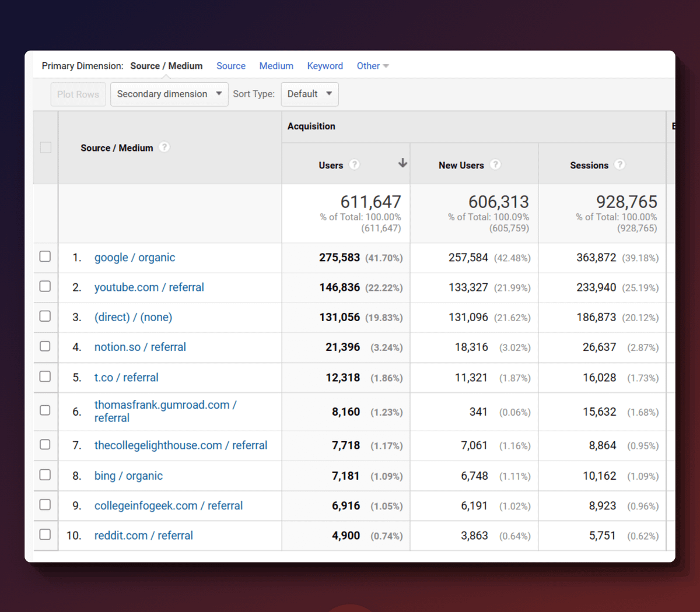
Task: Click new users value 341 for gumroad
Action: 478,411
